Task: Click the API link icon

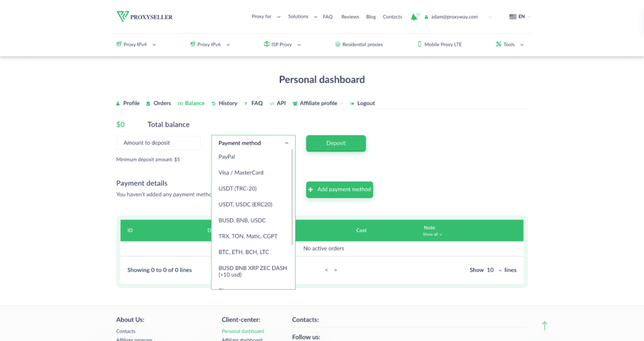Action: (272, 104)
